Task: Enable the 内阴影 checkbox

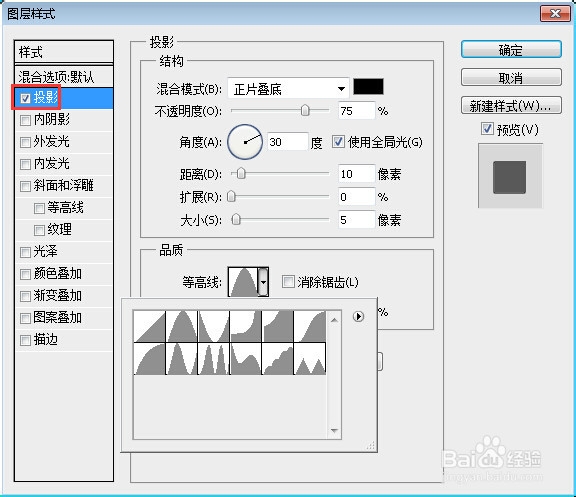Action: 25,120
